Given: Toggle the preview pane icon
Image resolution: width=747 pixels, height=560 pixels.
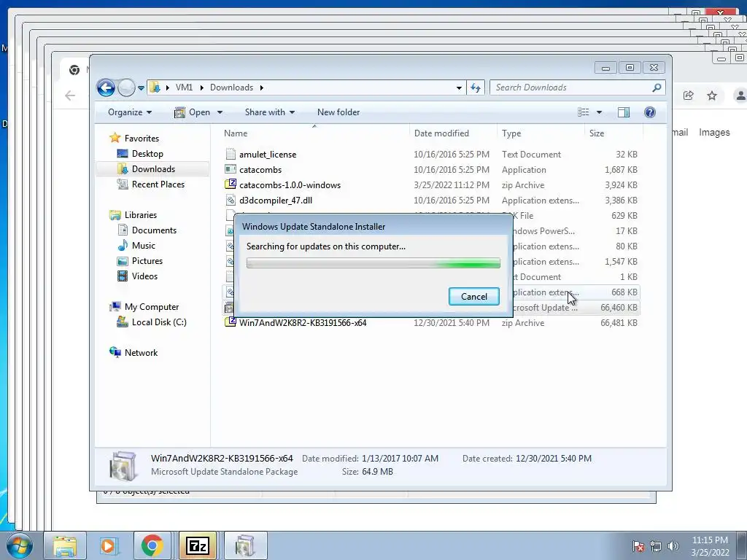Looking at the screenshot, I should [x=623, y=112].
